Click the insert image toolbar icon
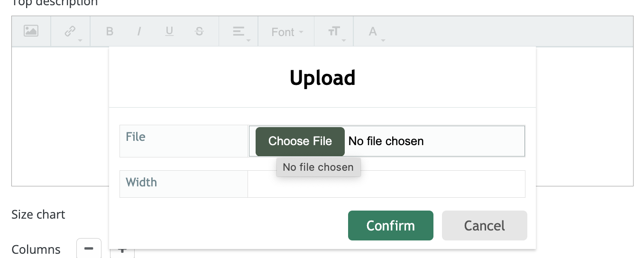The width and height of the screenshot is (644, 258). (31, 31)
